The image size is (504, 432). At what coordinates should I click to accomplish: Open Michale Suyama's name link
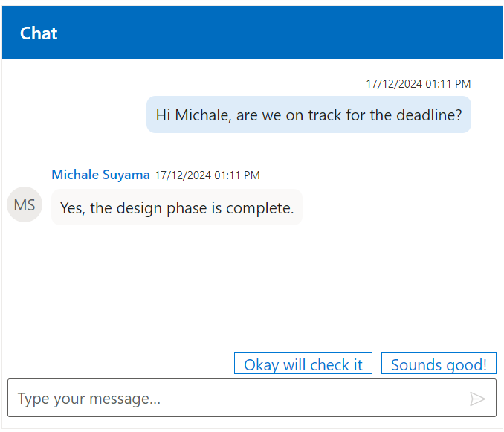[x=100, y=175]
